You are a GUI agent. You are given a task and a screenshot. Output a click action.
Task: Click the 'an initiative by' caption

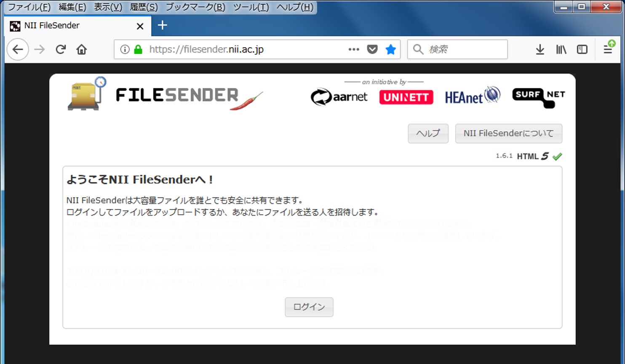pos(384,82)
